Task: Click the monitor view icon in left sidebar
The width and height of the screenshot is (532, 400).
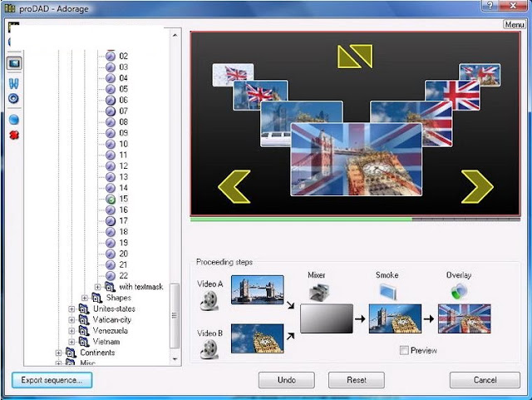Action: click(14, 63)
